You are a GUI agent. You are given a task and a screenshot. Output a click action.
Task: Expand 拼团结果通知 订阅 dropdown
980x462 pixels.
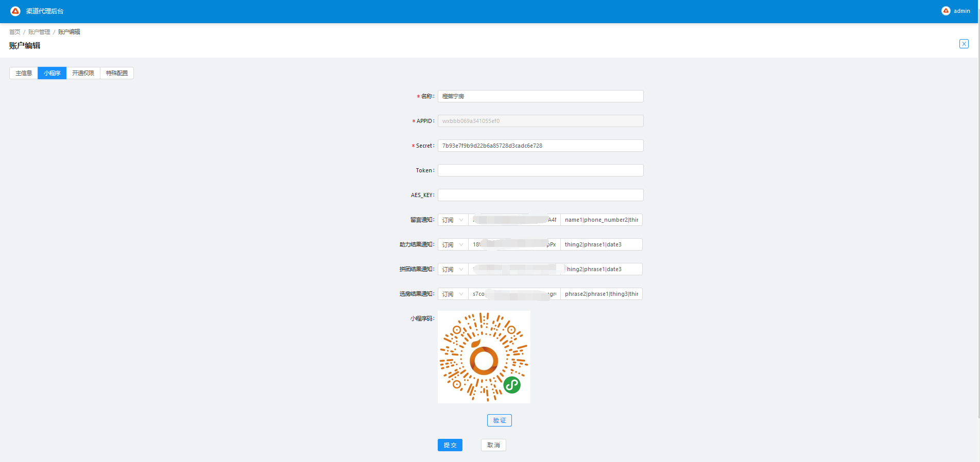coord(453,269)
